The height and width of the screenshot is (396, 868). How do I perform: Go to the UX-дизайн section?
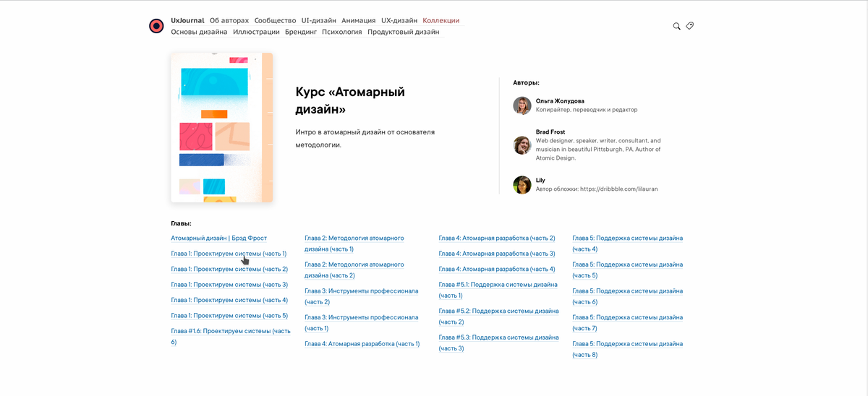pos(399,20)
